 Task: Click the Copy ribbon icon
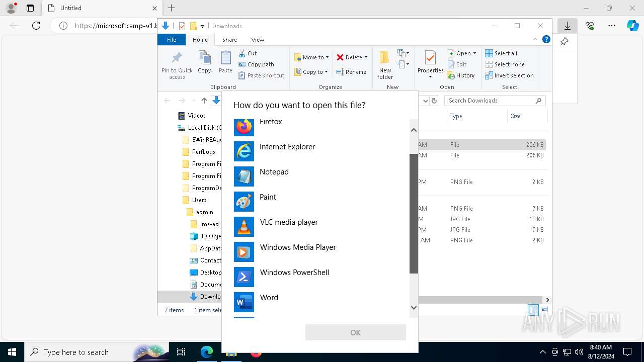tap(204, 62)
